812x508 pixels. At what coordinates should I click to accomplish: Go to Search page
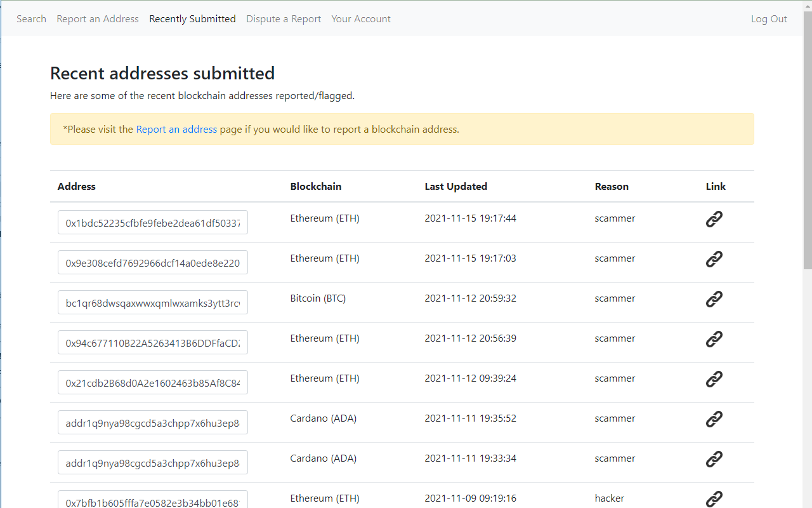pyautogui.click(x=31, y=19)
